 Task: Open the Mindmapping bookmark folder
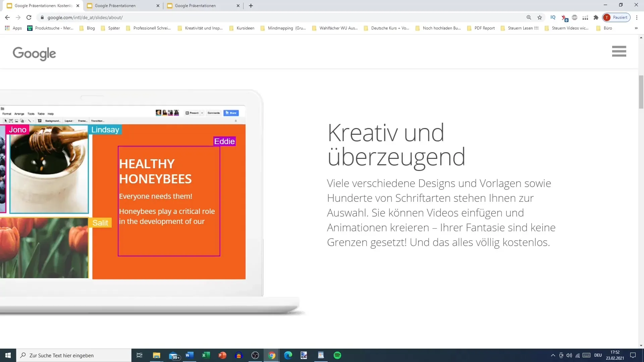(283, 28)
